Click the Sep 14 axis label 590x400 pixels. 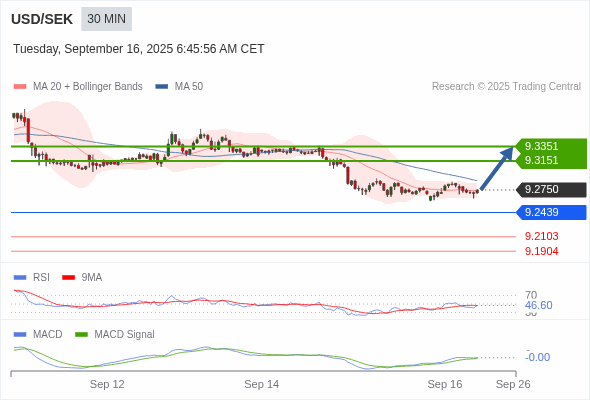click(x=262, y=384)
